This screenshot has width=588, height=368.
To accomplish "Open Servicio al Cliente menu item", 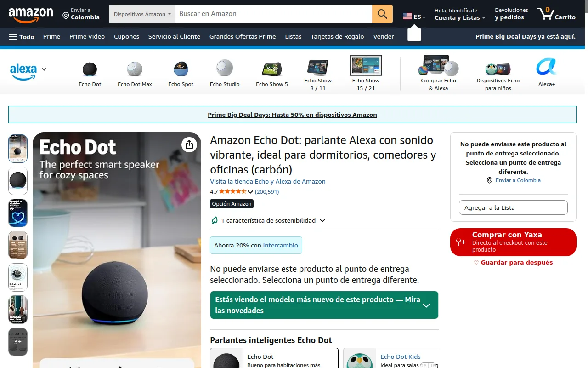I will tap(174, 37).
